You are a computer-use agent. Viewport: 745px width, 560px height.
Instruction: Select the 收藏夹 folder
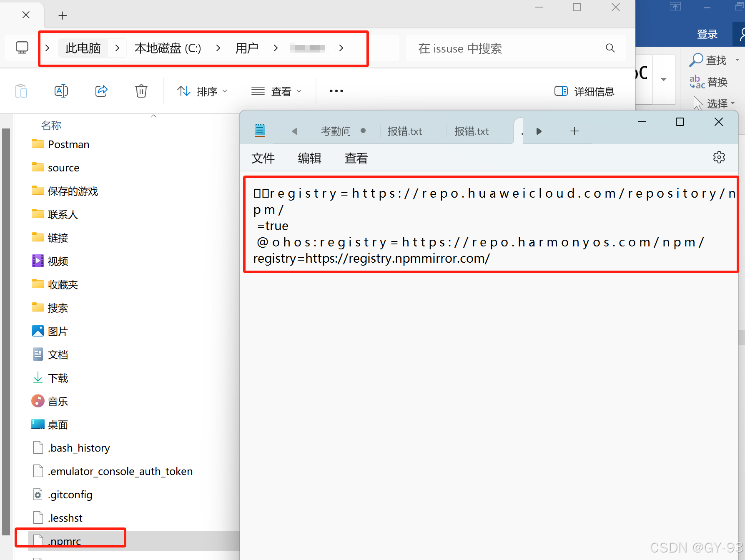[x=55, y=284]
